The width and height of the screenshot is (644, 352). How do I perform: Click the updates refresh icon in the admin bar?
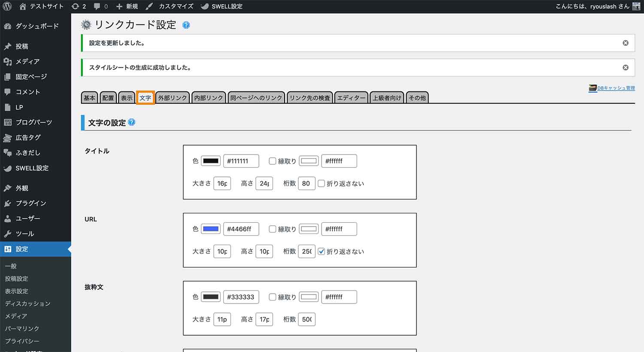tap(76, 6)
